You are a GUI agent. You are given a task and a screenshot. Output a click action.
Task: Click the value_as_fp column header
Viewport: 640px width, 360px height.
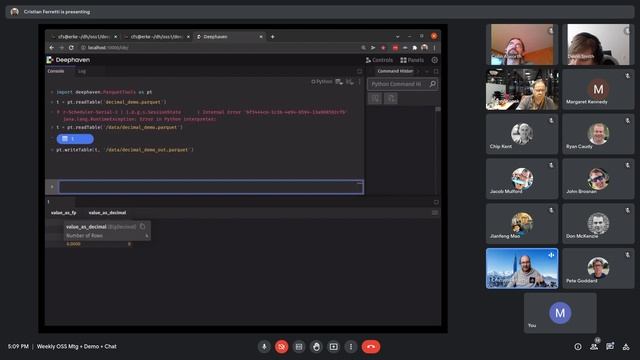click(64, 213)
